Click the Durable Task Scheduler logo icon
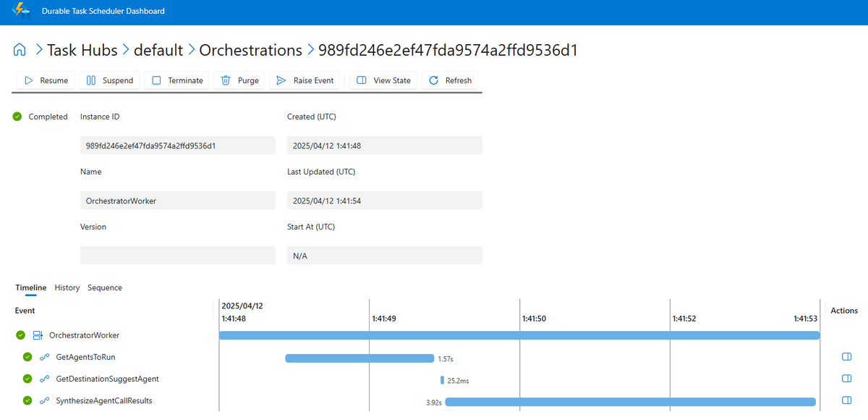The height and width of the screenshot is (420, 868). [22, 11]
